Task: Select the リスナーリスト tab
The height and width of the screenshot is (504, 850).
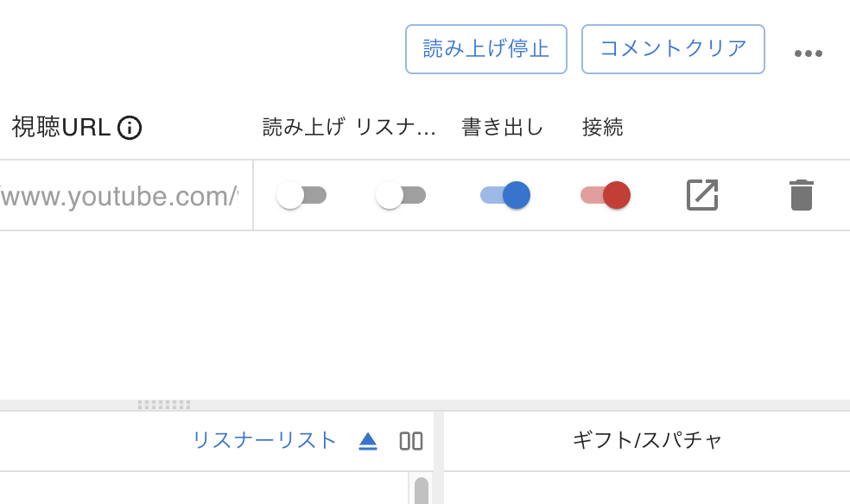Action: pyautogui.click(x=264, y=441)
